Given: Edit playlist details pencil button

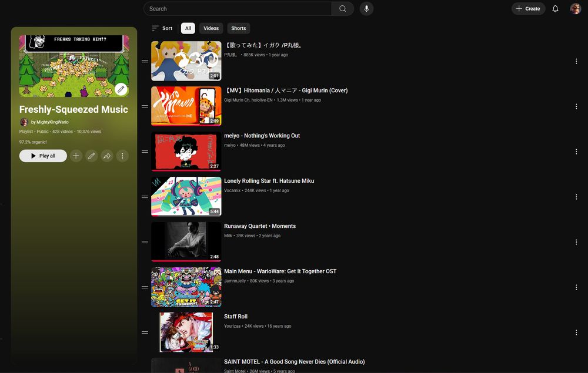Looking at the screenshot, I should pyautogui.click(x=92, y=156).
